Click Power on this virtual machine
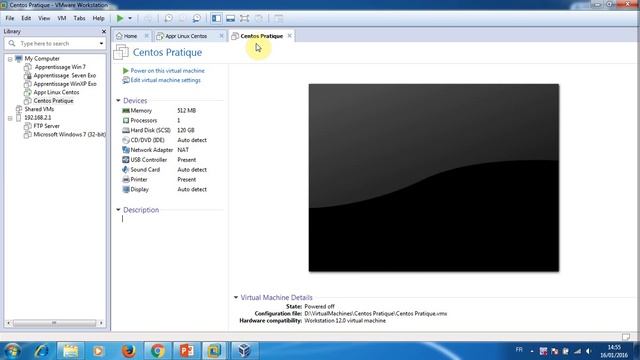The height and width of the screenshot is (360, 640). pyautogui.click(x=167, y=71)
